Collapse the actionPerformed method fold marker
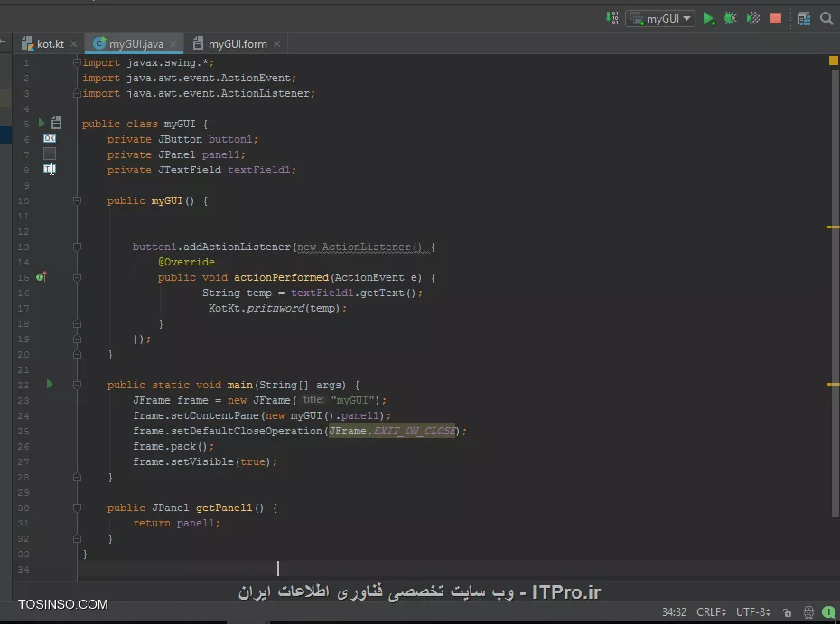The image size is (840, 624). pyautogui.click(x=77, y=277)
